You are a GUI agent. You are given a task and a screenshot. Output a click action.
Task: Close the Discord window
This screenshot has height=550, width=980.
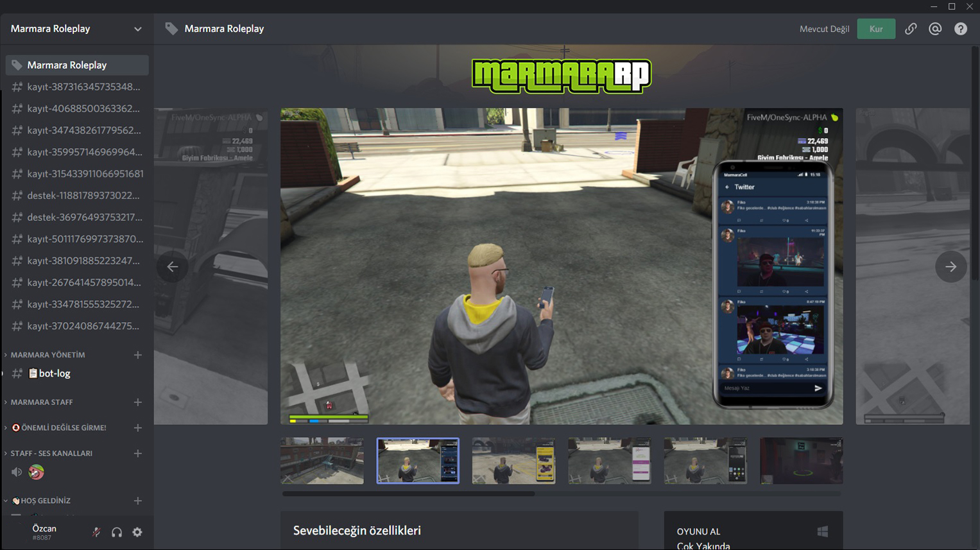[x=970, y=6]
